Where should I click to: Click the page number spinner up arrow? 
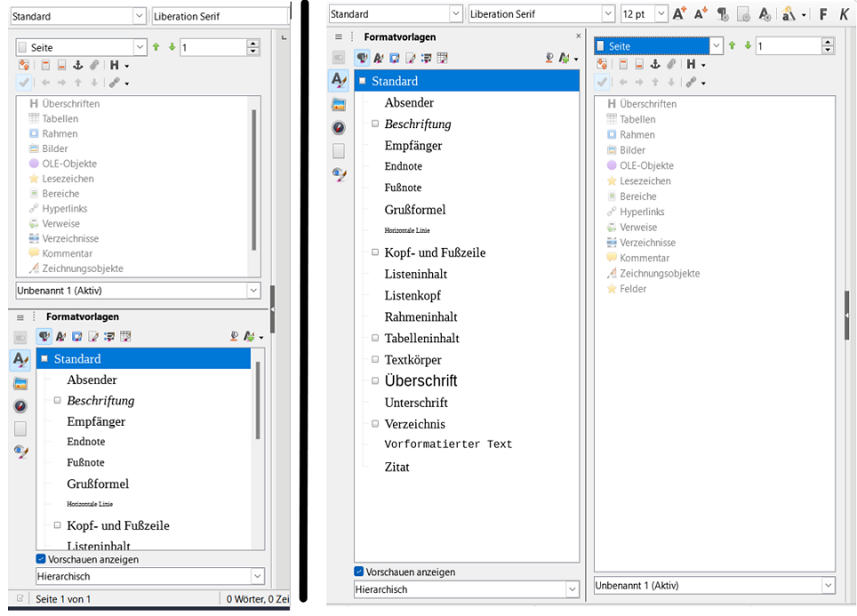click(x=827, y=42)
